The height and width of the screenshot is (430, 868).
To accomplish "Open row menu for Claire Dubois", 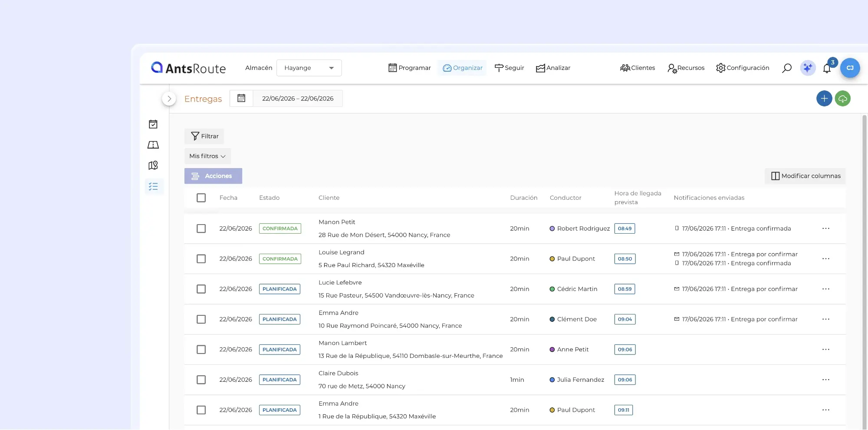I will [826, 380].
